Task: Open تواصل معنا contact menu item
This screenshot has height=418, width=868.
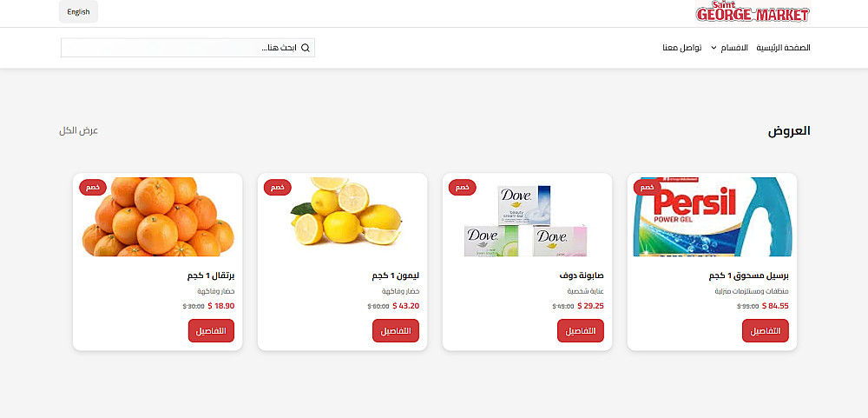Action: [682, 48]
